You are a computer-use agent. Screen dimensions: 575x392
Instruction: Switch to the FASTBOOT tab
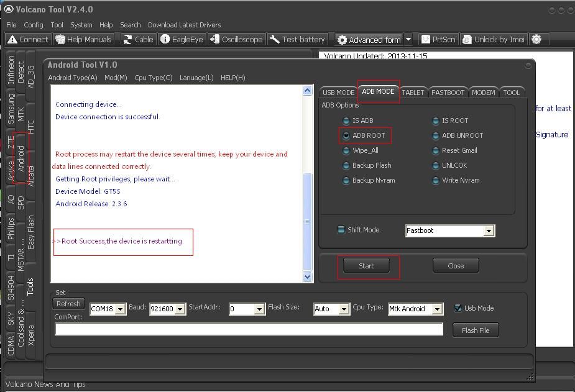click(x=448, y=93)
